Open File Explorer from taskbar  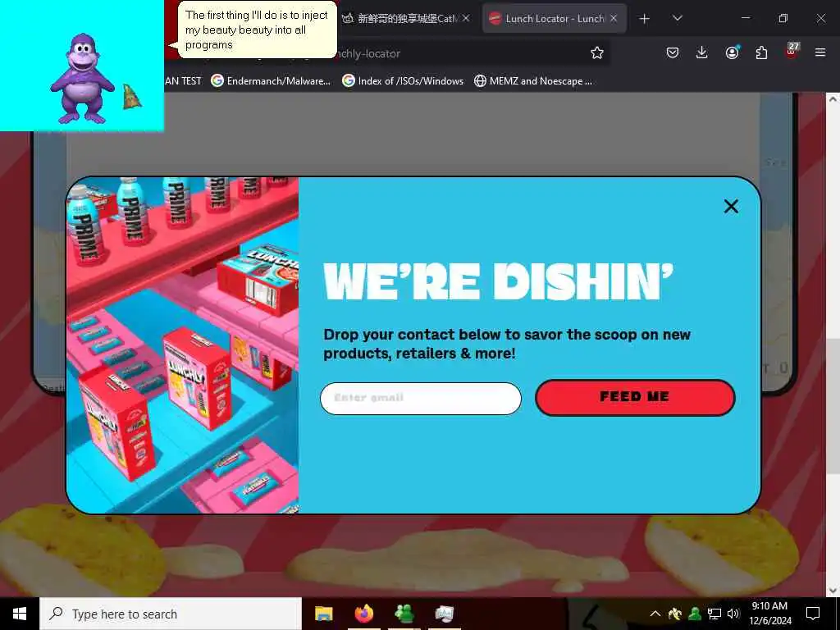point(323,614)
